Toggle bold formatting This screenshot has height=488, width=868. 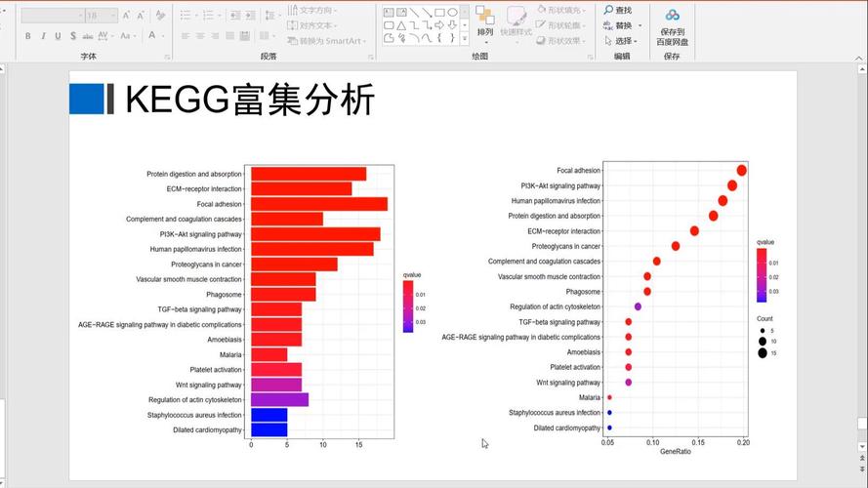tap(28, 36)
